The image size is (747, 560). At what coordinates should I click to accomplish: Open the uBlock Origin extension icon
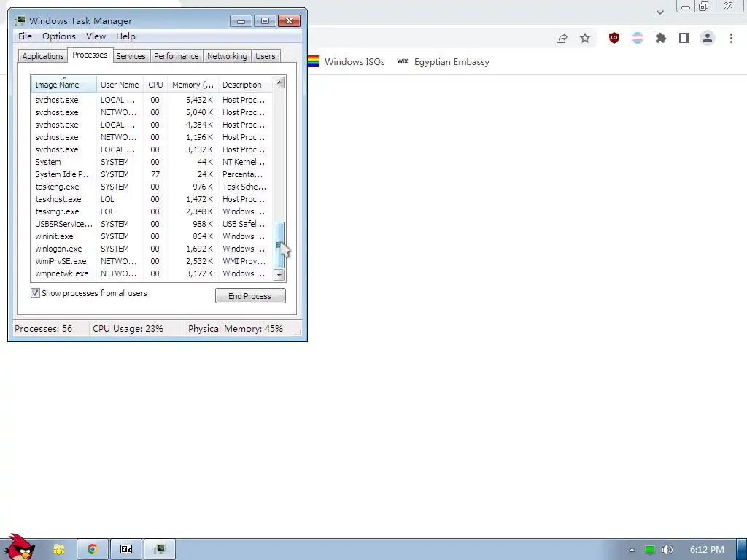[614, 38]
